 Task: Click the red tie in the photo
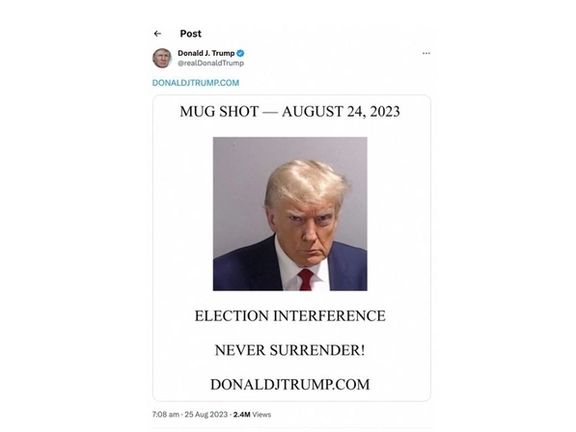tap(305, 279)
